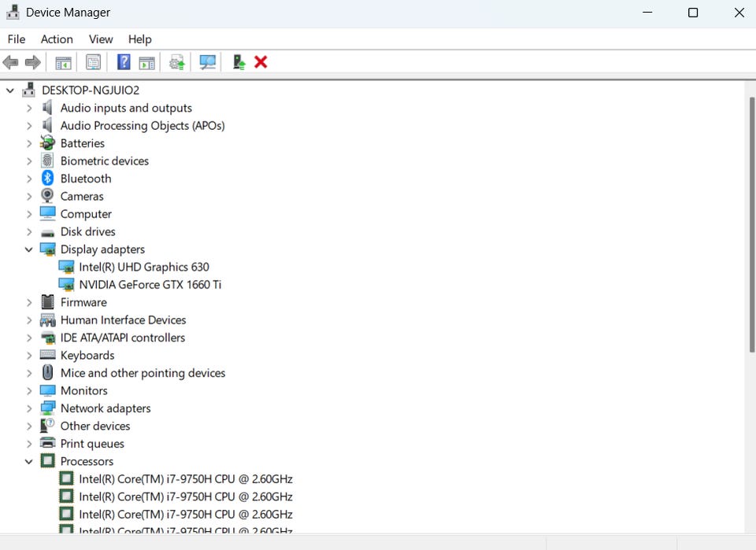
Task: Select Intel(R) UHD Graphics 630
Action: [x=143, y=267]
